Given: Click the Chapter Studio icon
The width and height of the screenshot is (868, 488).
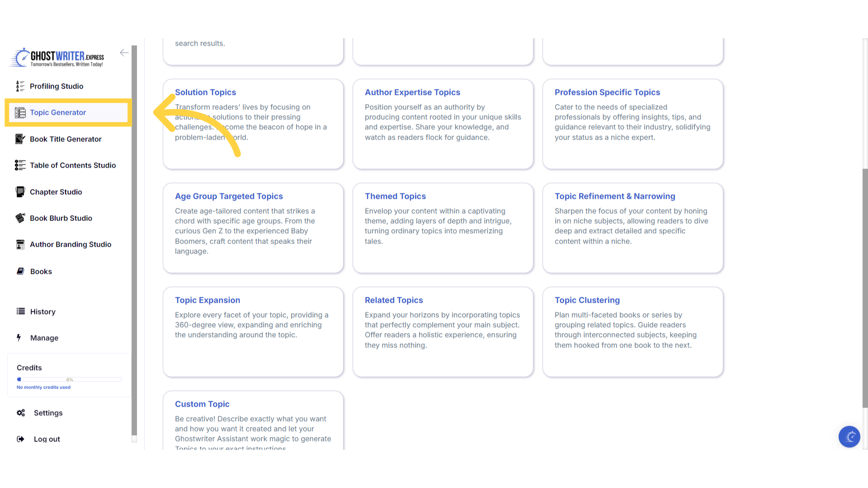Looking at the screenshot, I should coord(20,192).
